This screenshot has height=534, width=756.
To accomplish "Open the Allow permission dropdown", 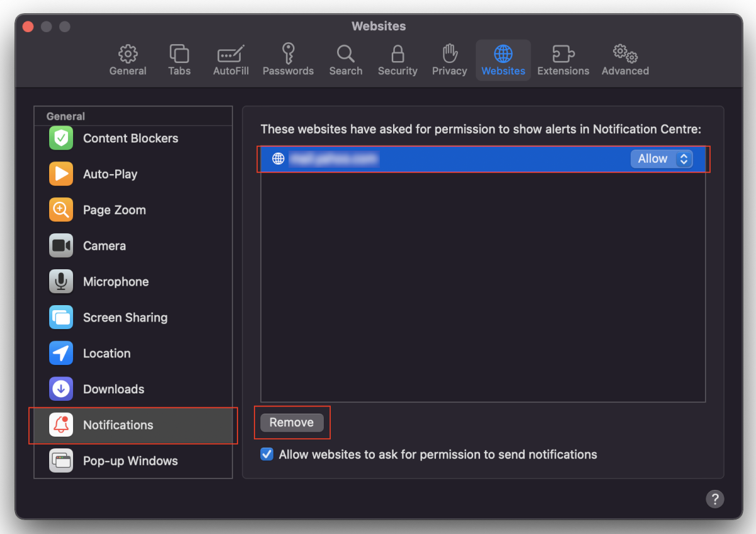I will click(661, 159).
